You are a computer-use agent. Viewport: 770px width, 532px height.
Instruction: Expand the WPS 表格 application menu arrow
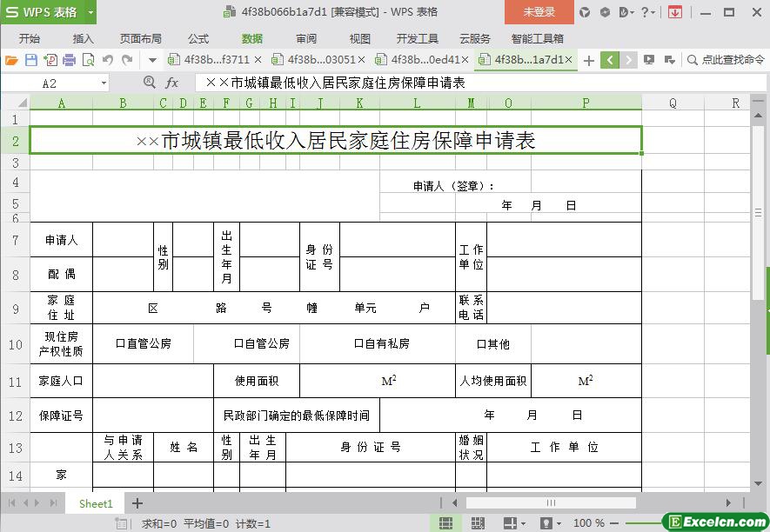pos(90,12)
